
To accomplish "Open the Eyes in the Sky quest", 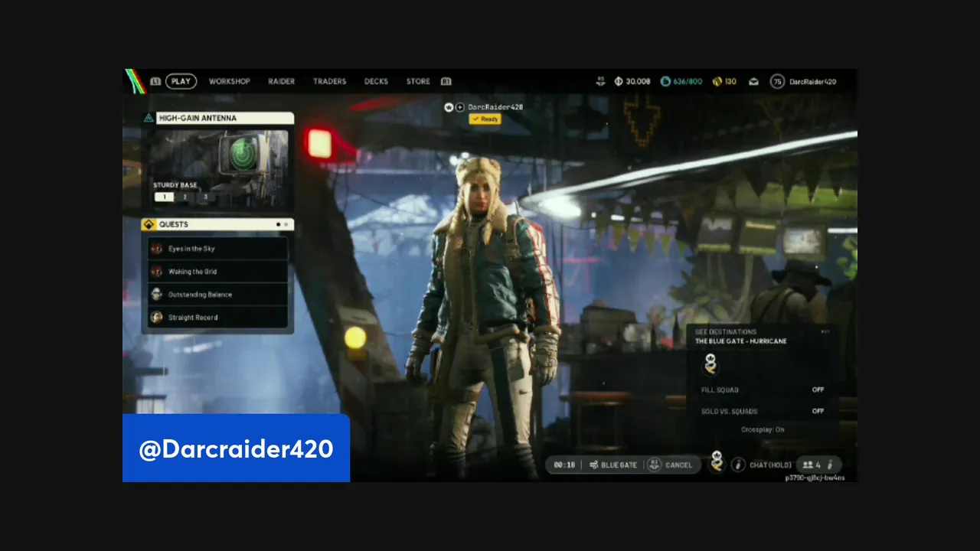I will coord(218,249).
